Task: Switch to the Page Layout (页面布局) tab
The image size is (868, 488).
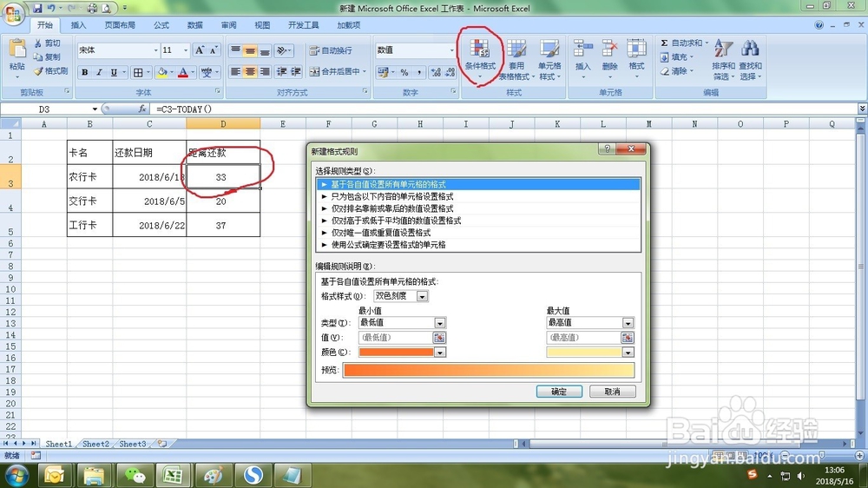Action: 120,25
